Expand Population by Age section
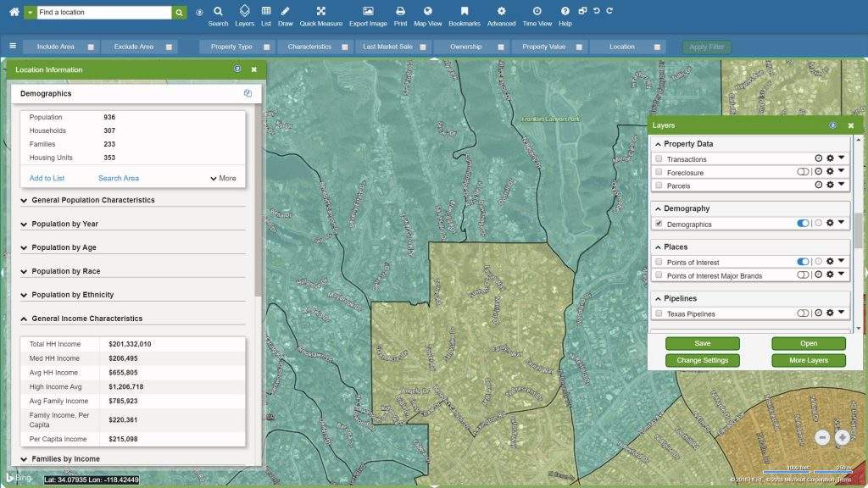The height and width of the screenshot is (488, 868). point(133,247)
